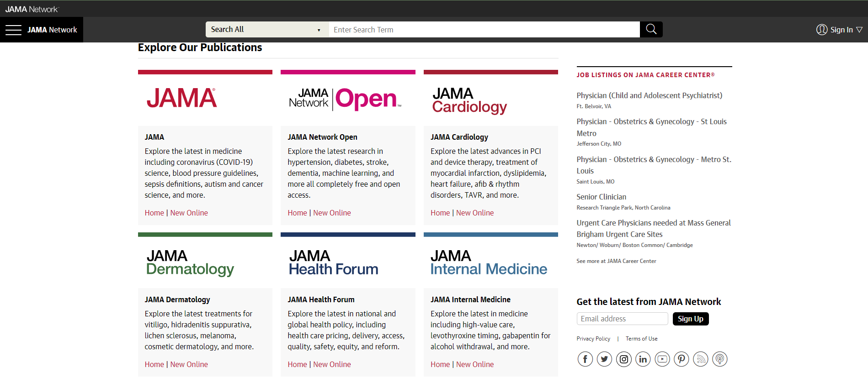
Task: Open New Online under JAMA Cardiology
Action: 475,213
